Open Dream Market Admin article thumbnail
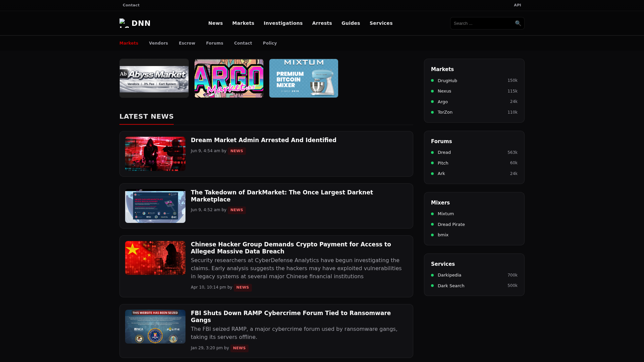 pyautogui.click(x=155, y=154)
